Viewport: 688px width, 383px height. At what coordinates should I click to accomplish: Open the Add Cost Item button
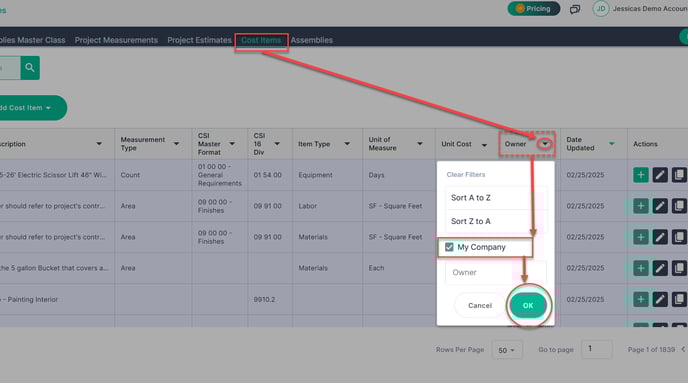coord(32,108)
